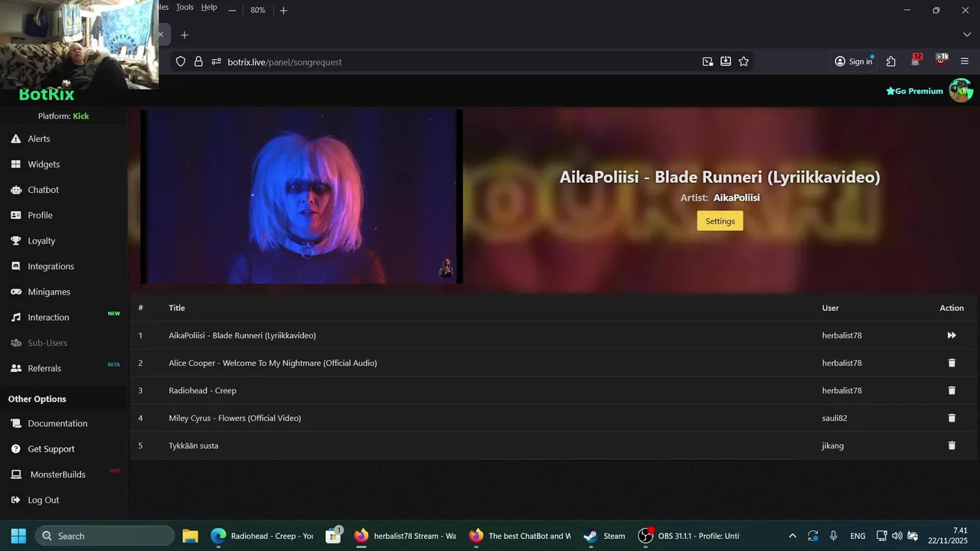Click the Kick platform label
The image size is (980, 551).
point(81,116)
